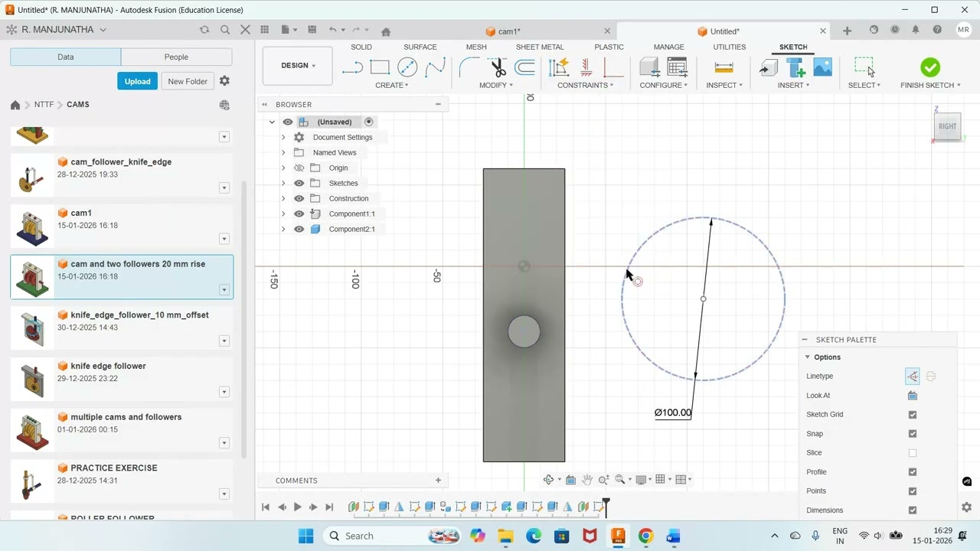
Task: Switch to the People tab
Action: point(176,57)
